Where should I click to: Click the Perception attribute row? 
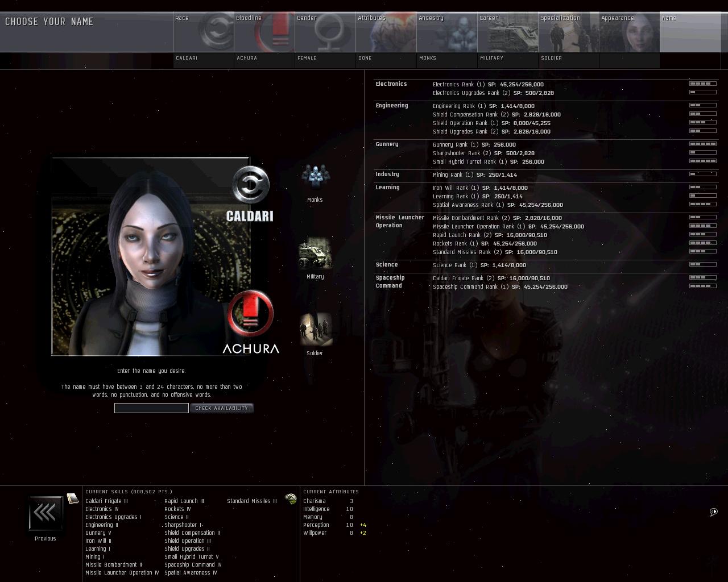334,525
